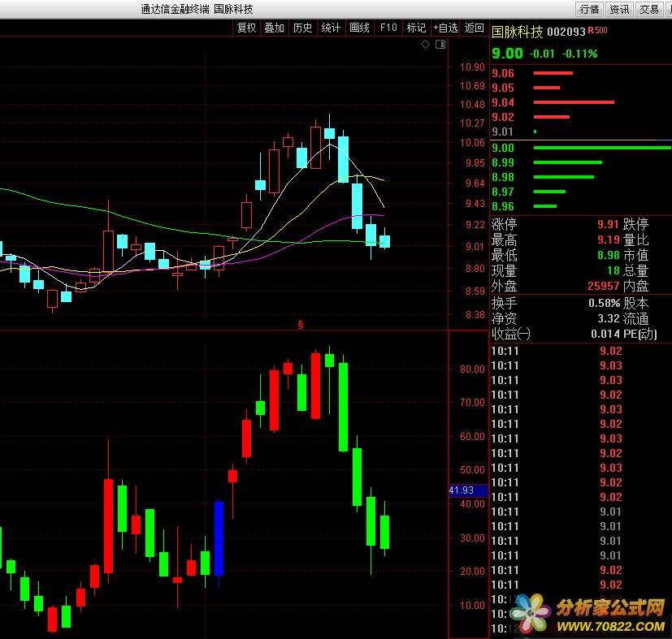Screen dimensions: 672x639
Task: Open the 行情 quotes tab
Action: (x=589, y=9)
